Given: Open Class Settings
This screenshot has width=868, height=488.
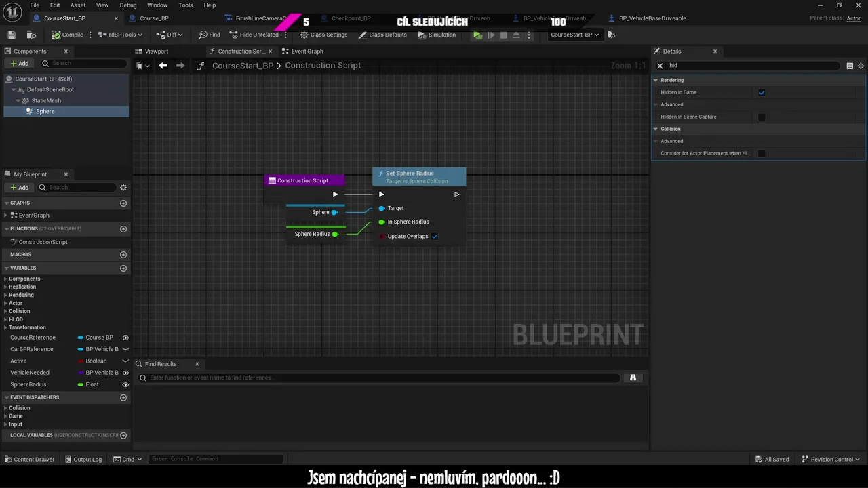Looking at the screenshot, I should [323, 35].
